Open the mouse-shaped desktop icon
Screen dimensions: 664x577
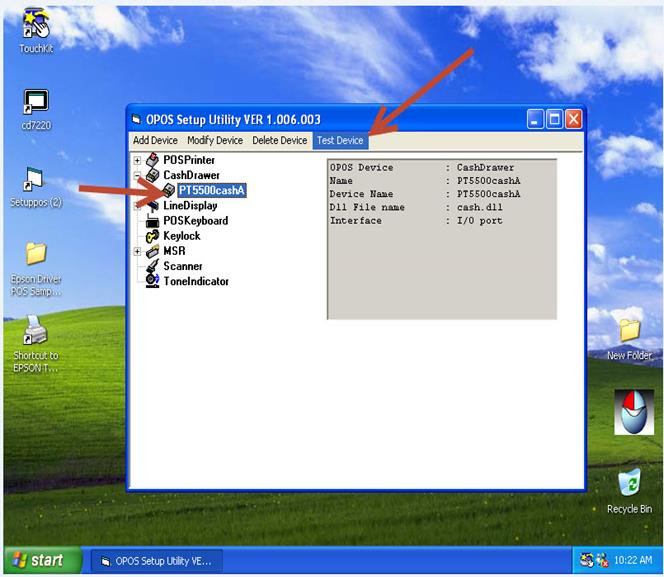634,412
